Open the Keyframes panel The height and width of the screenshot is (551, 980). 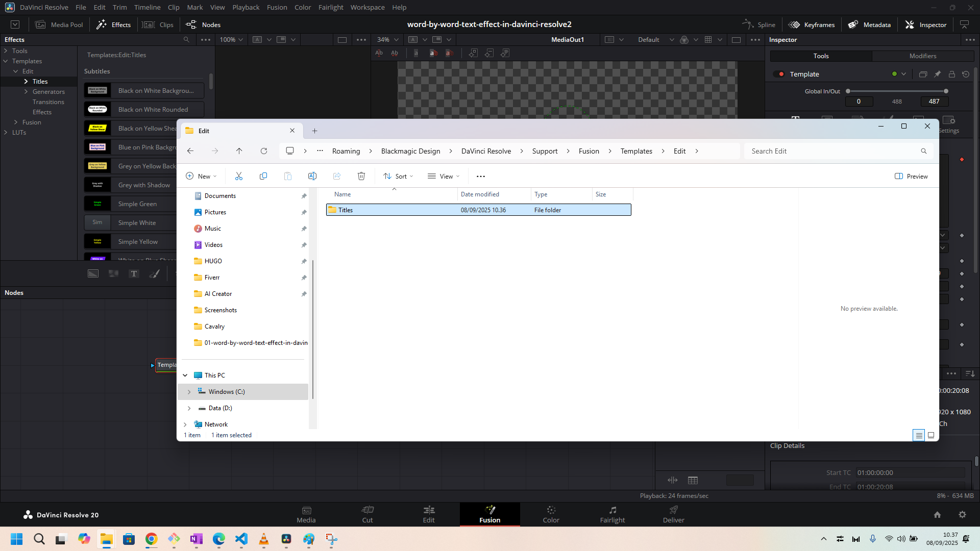(812, 24)
